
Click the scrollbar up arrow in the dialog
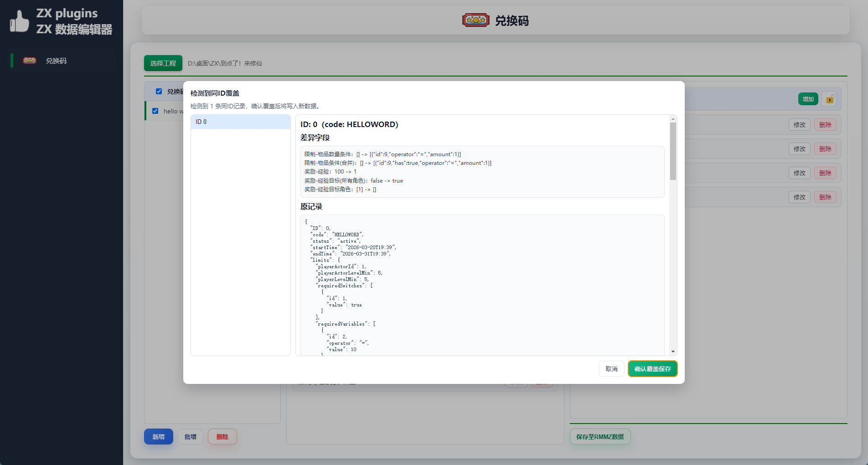tap(673, 118)
